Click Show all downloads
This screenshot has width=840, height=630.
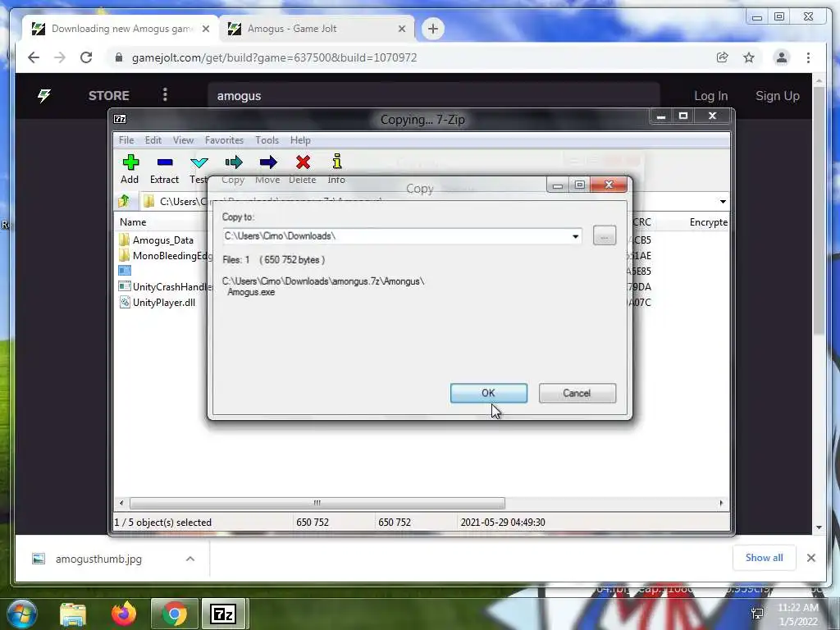click(764, 558)
